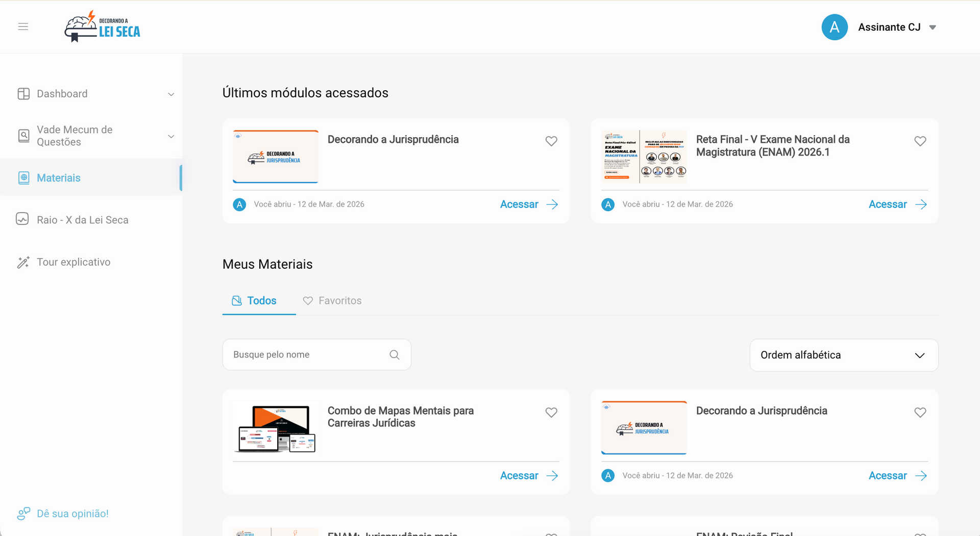Open the Materiais sidebar item

point(59,178)
